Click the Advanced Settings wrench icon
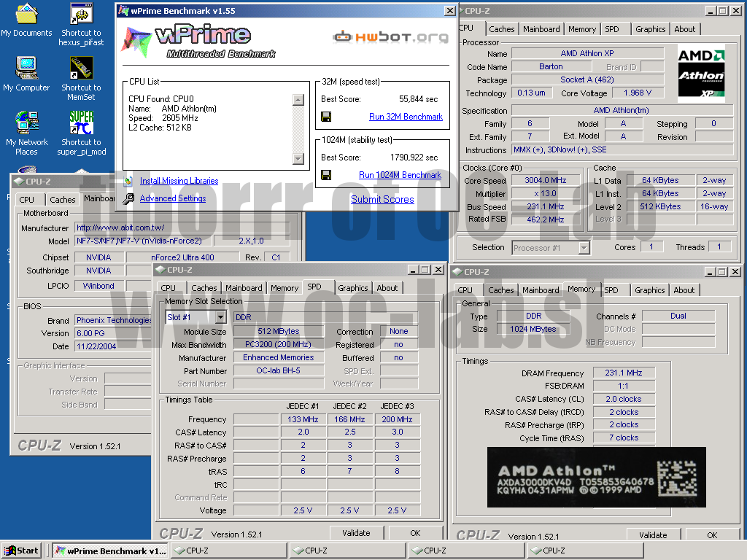This screenshot has width=747, height=560. (x=128, y=198)
